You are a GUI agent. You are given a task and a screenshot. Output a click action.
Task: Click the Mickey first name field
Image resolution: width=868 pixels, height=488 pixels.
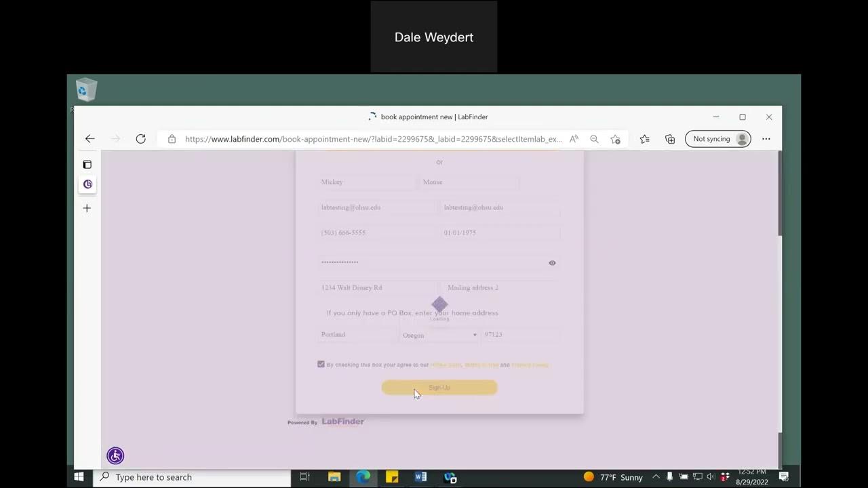point(367,182)
